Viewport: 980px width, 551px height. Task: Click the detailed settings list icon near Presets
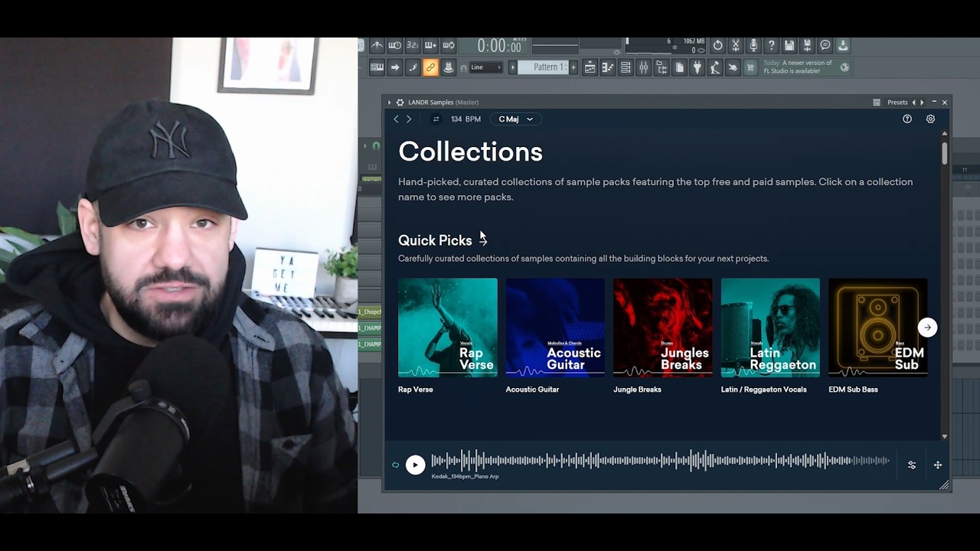(877, 102)
